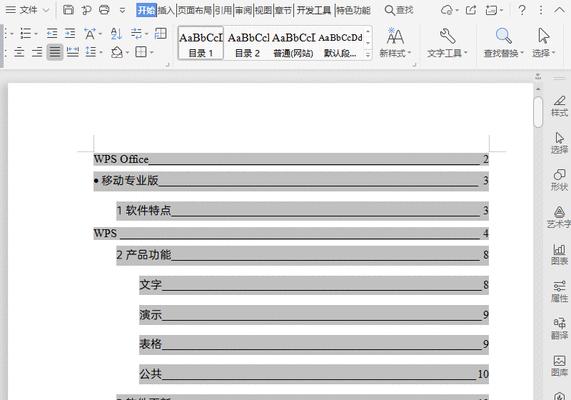Click the 艺术字 icon in right sidebar
Viewport: 571px width, 400px height.
[559, 217]
